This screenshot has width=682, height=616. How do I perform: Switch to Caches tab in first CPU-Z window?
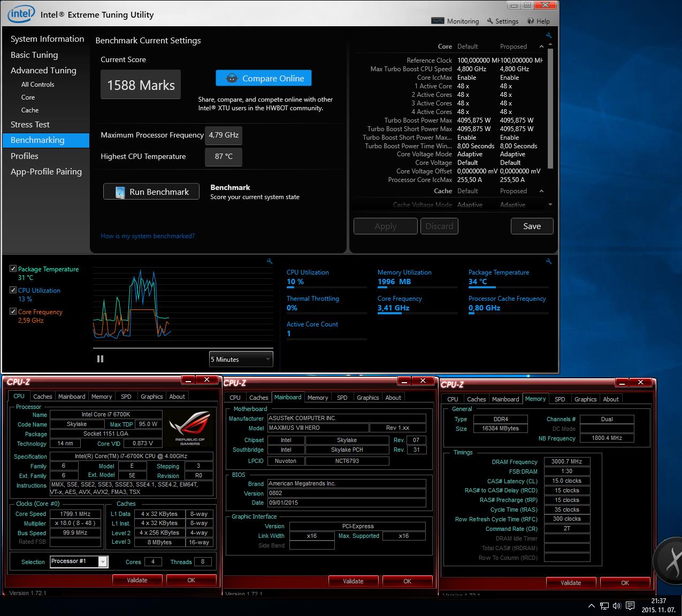click(x=43, y=397)
